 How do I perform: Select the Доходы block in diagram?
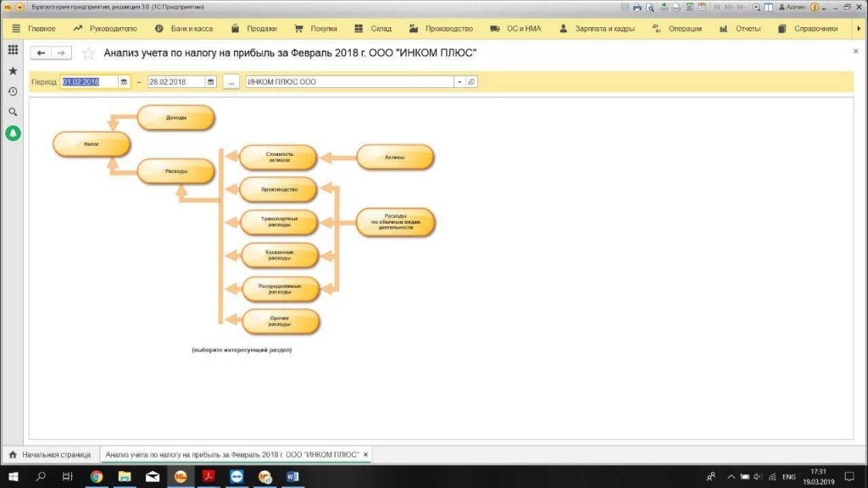(176, 117)
